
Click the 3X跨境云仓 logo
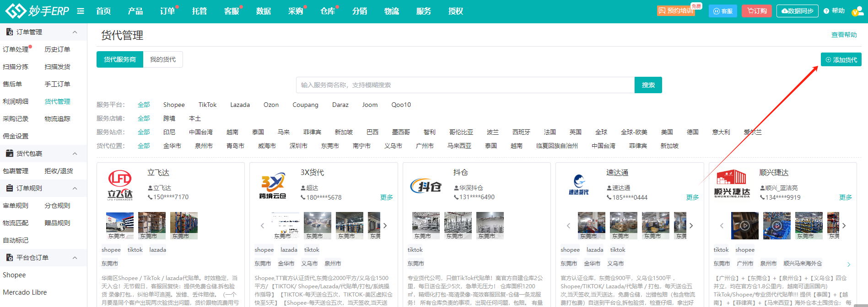coord(273,185)
